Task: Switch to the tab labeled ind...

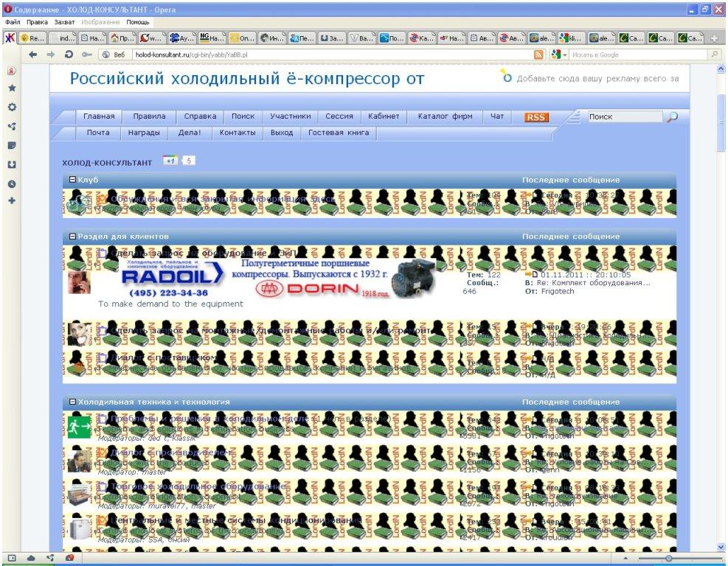Action: coord(62,38)
